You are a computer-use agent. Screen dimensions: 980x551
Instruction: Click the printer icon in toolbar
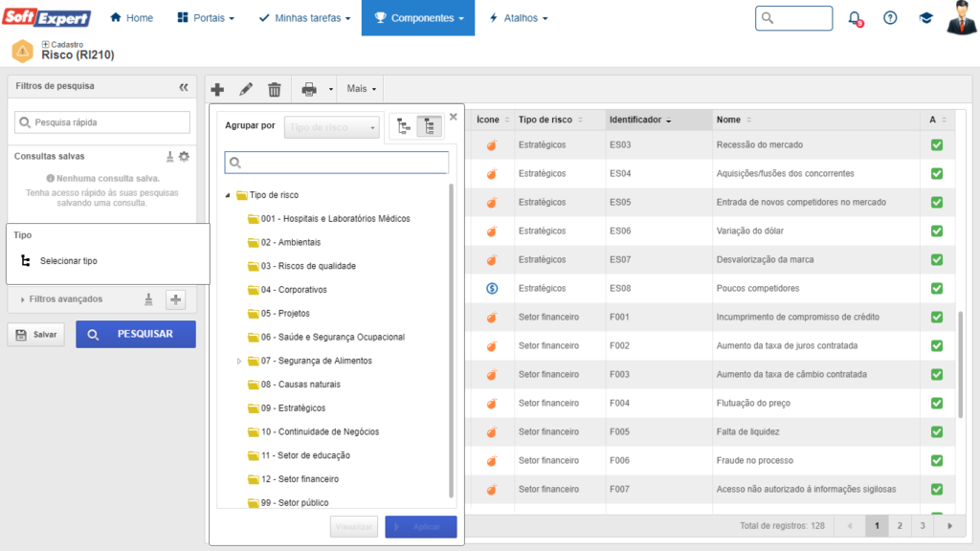coord(309,89)
